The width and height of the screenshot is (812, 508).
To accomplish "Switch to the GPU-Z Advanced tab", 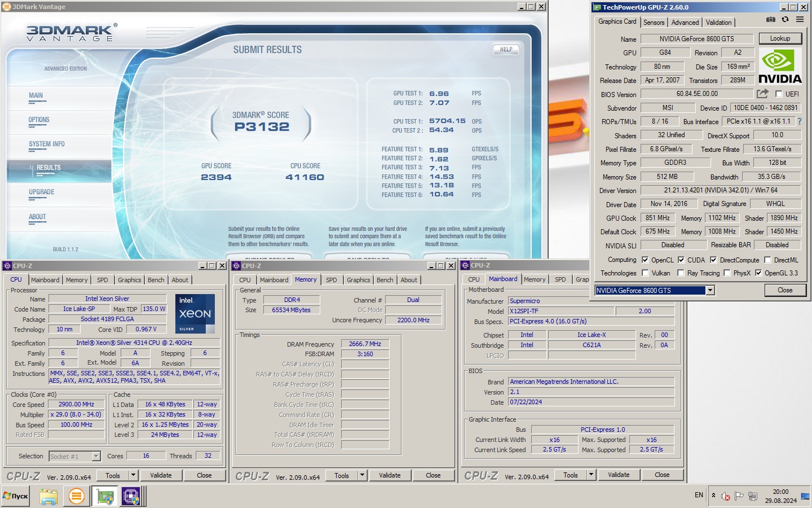I will point(685,23).
